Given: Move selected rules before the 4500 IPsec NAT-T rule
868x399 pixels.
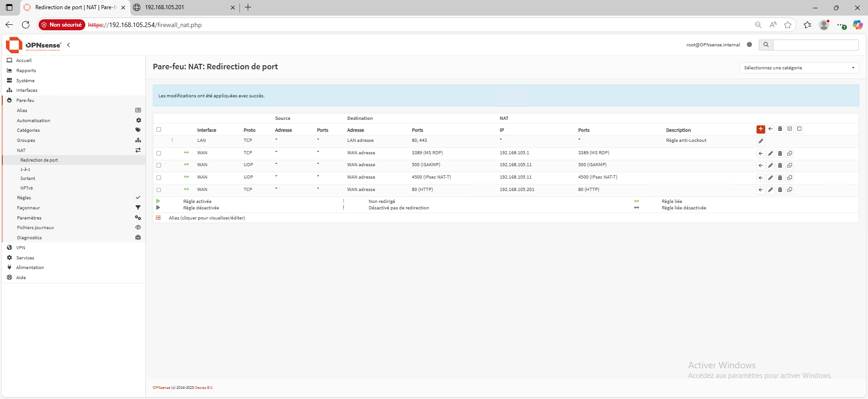Looking at the screenshot, I should click(761, 178).
